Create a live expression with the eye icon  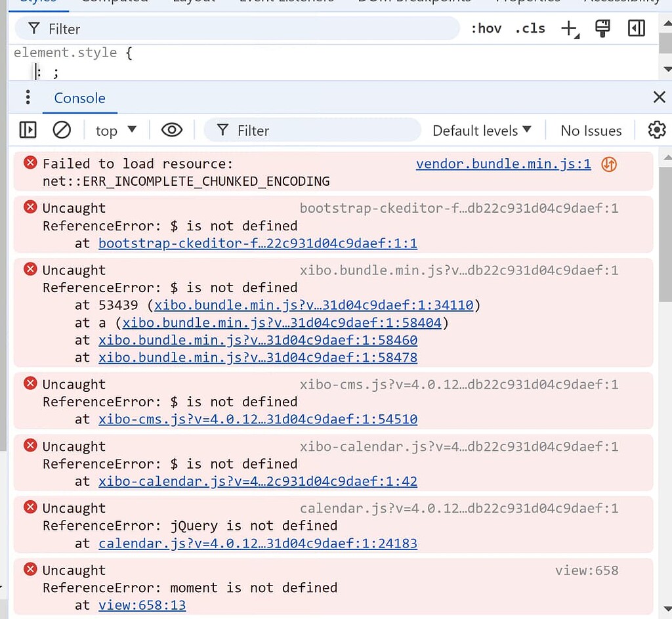point(172,130)
